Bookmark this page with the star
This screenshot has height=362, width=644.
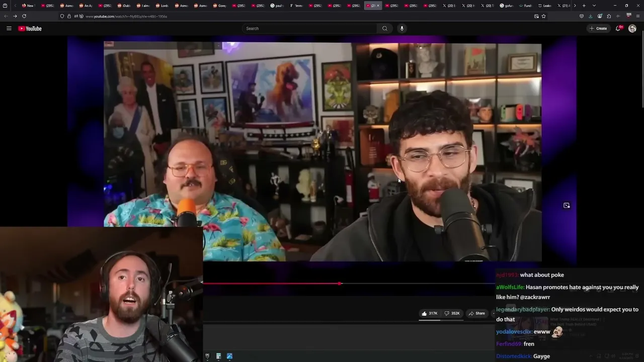click(543, 16)
